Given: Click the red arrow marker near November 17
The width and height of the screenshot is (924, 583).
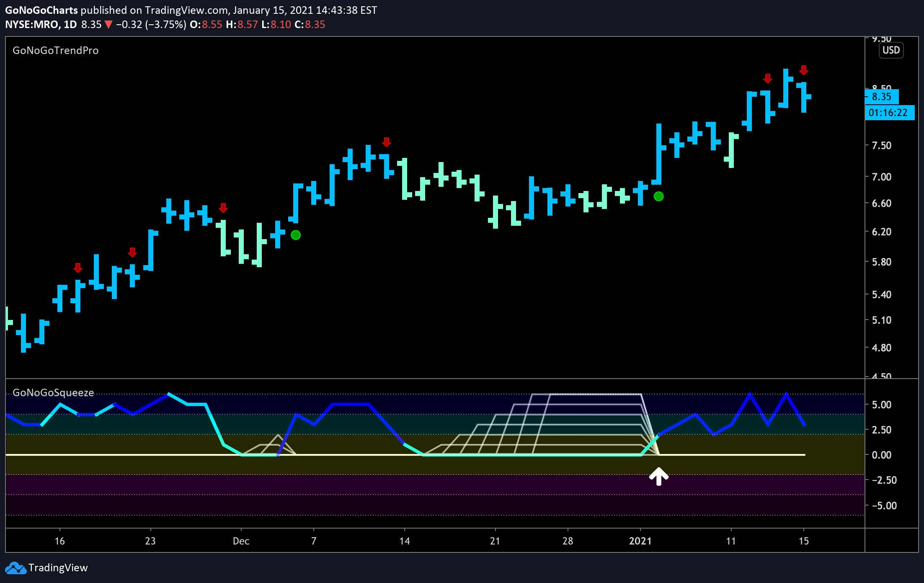Looking at the screenshot, I should pos(78,268).
